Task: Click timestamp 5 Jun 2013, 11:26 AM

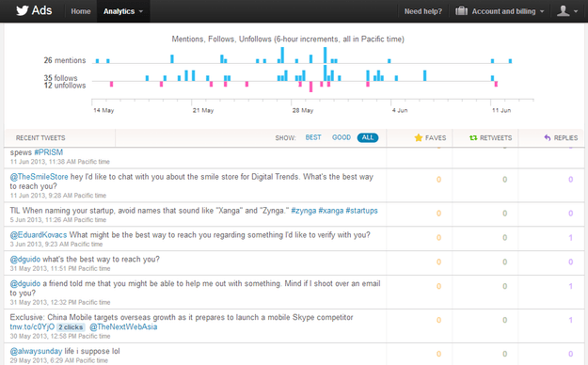Action: tap(58, 220)
